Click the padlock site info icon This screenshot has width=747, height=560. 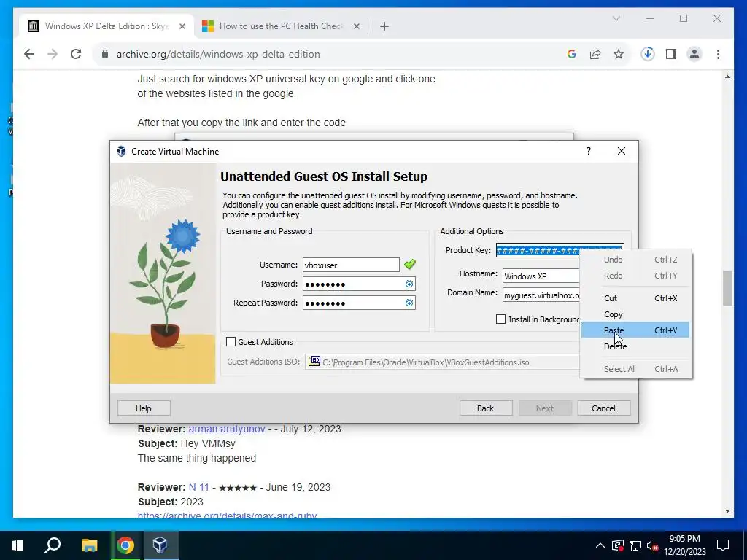(105, 54)
